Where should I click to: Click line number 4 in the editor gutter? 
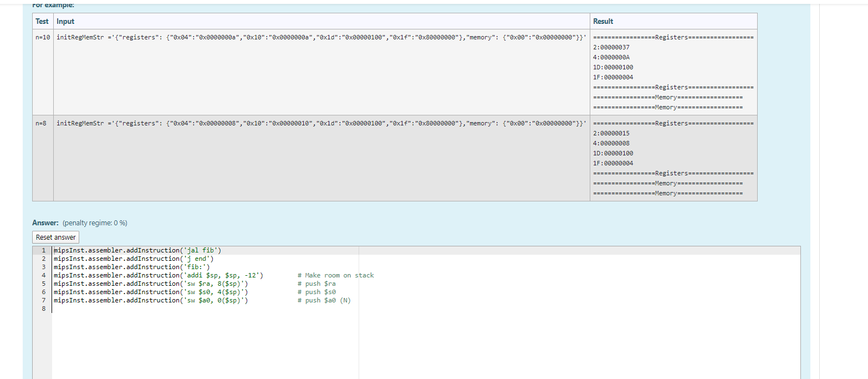click(43, 275)
